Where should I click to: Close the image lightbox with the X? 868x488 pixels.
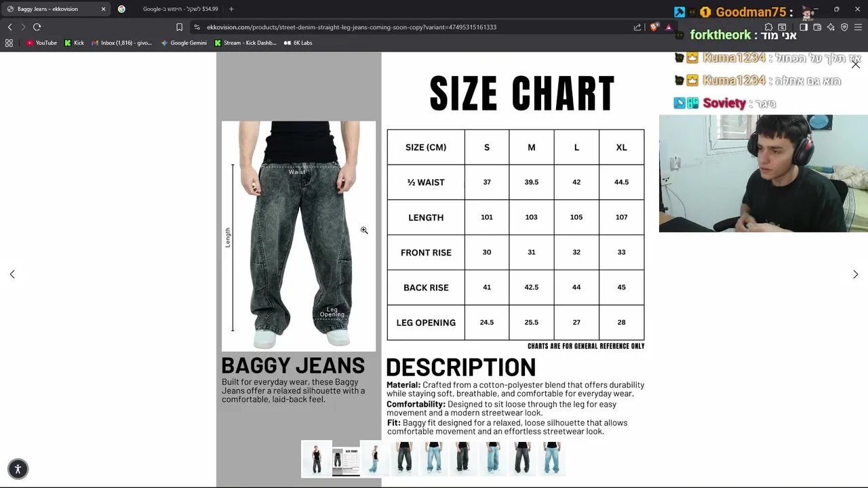(x=855, y=64)
